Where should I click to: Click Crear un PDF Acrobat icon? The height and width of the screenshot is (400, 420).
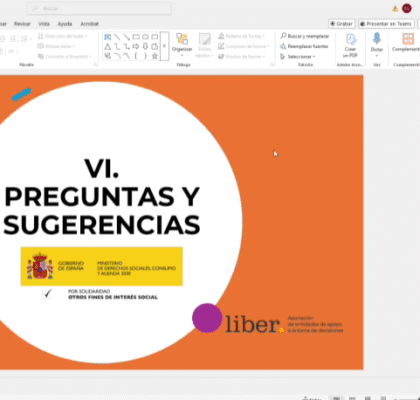350,45
